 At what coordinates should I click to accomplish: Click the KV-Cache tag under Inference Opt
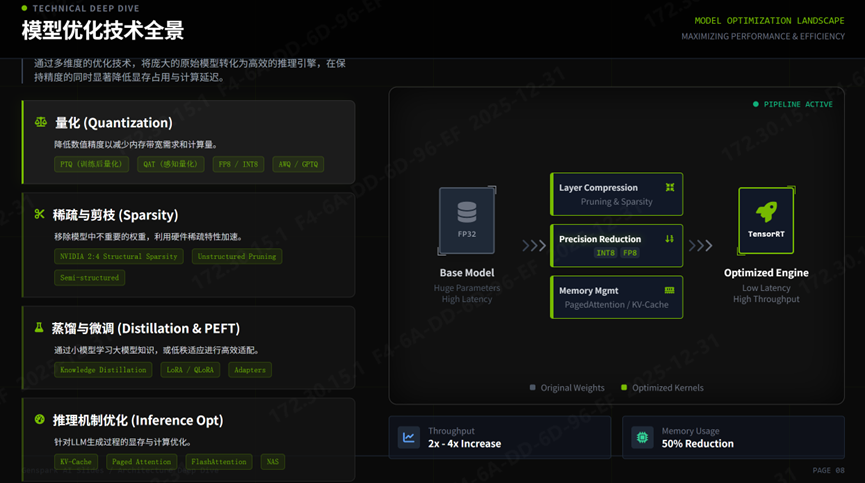(x=76, y=461)
